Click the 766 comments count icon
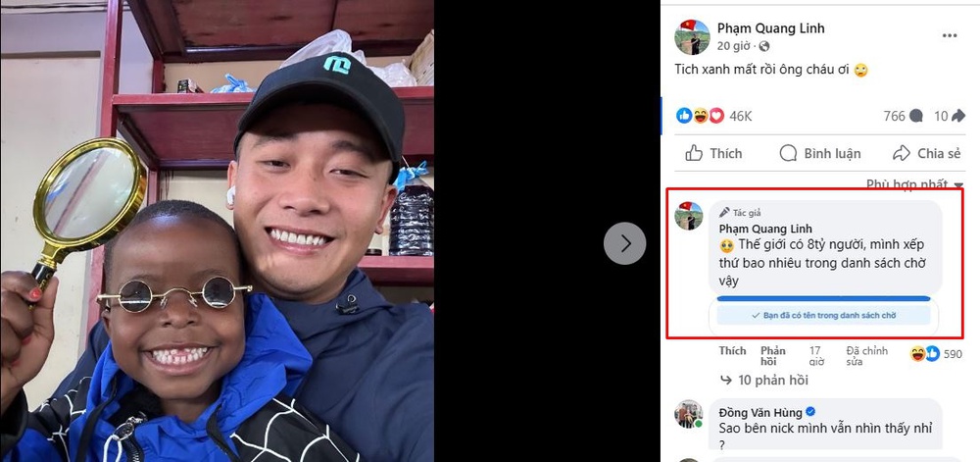The width and height of the screenshot is (980, 462). click(x=916, y=116)
